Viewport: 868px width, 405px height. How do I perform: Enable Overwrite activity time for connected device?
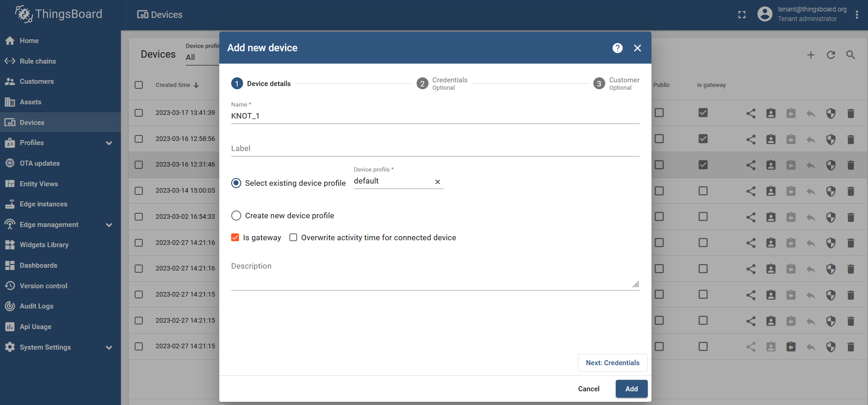tap(293, 238)
